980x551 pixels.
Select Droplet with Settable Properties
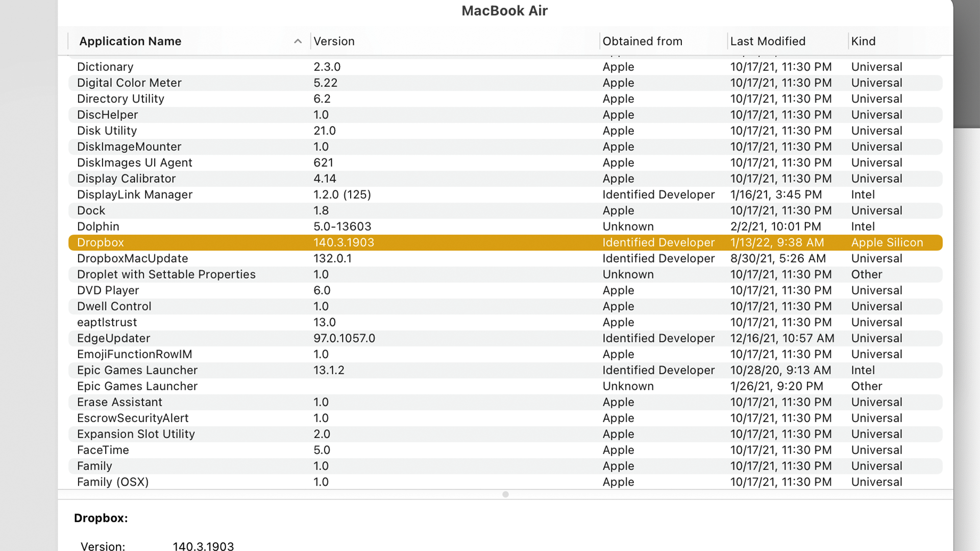pos(505,274)
